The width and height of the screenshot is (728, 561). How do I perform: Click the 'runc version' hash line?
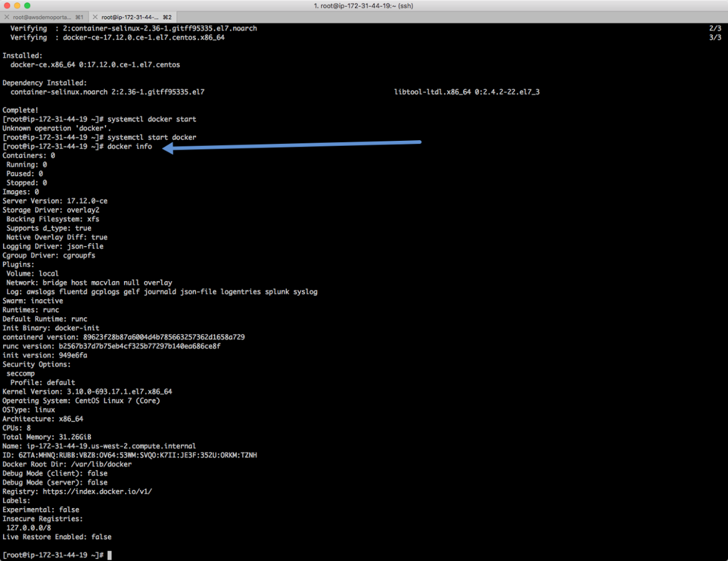click(112, 347)
